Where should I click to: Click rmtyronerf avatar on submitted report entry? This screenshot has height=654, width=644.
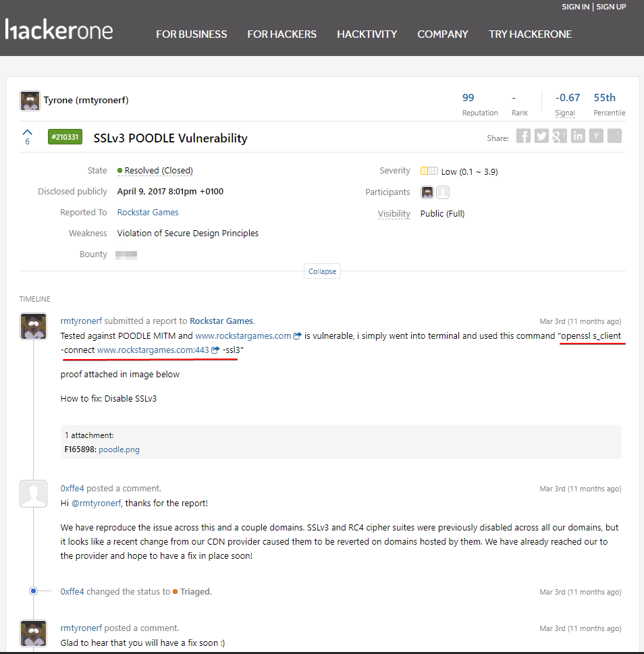click(33, 326)
